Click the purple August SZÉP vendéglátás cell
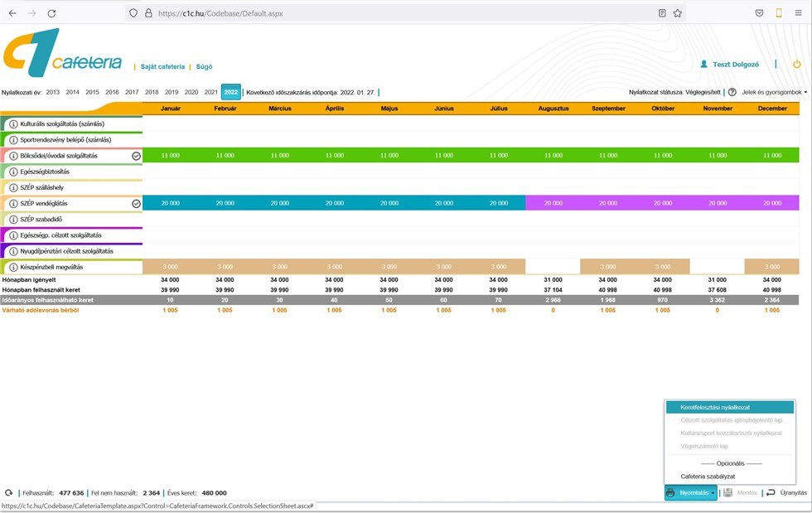The width and height of the screenshot is (812, 513). tap(553, 203)
